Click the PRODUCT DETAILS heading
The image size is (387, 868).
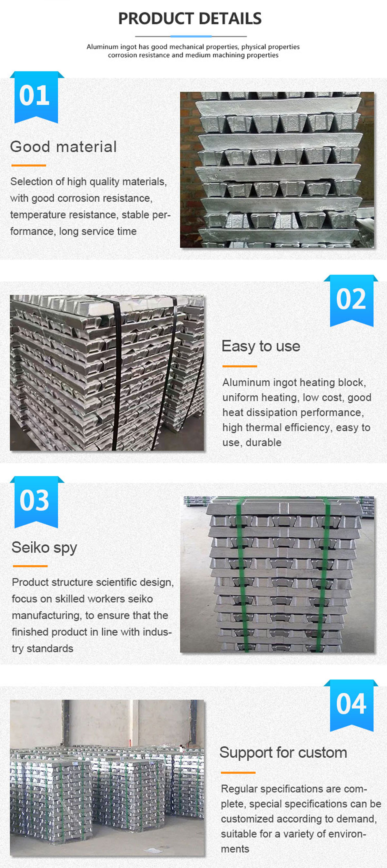pos(190,18)
